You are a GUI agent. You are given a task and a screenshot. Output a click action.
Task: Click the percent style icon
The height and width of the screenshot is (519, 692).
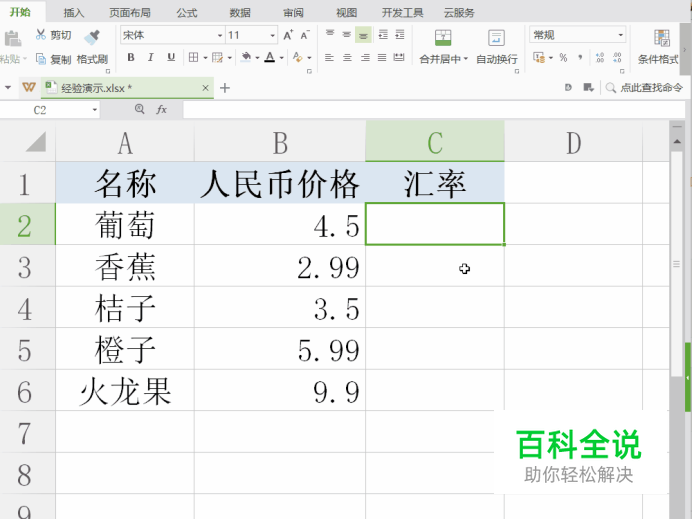563,57
